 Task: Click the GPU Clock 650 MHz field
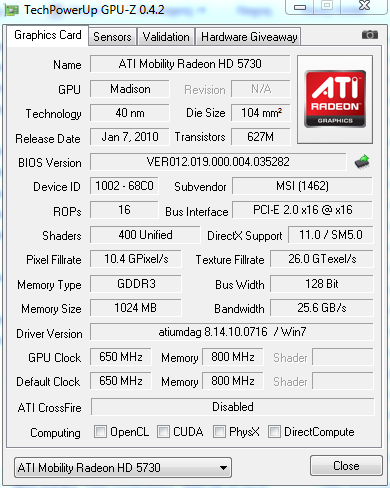click(121, 357)
